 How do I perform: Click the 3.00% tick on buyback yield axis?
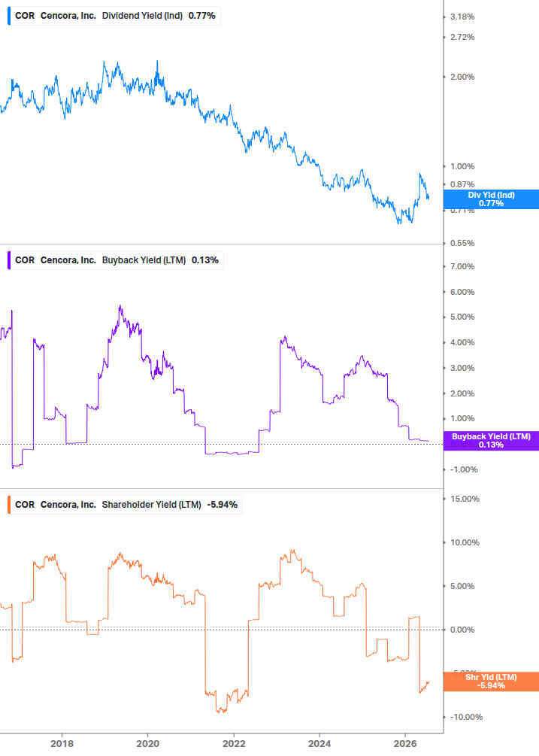pos(462,369)
